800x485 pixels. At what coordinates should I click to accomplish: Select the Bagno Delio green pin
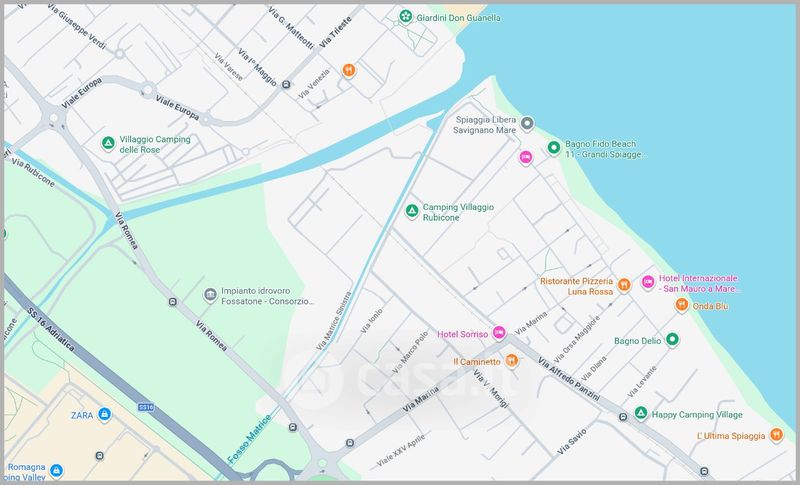click(x=673, y=340)
